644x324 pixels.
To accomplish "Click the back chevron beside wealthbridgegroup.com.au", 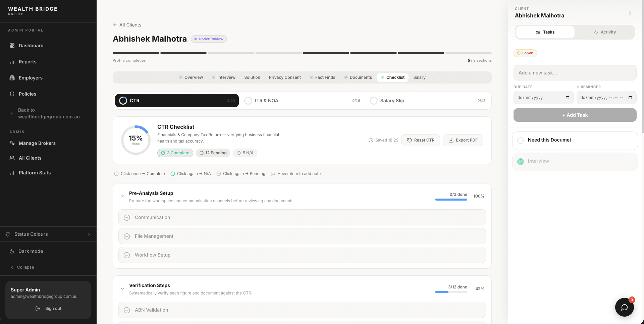I will (12, 113).
